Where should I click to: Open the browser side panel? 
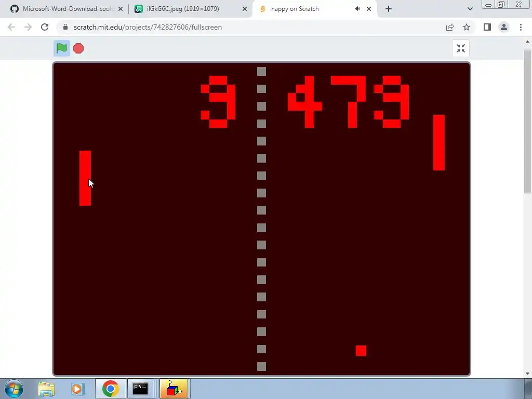[x=487, y=27]
